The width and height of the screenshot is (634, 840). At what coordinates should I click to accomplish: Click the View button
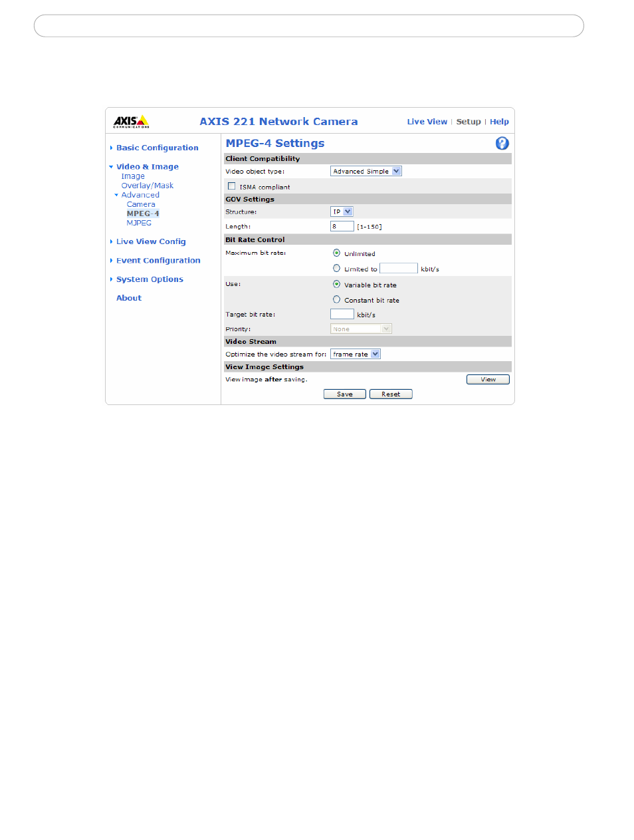pyautogui.click(x=488, y=379)
